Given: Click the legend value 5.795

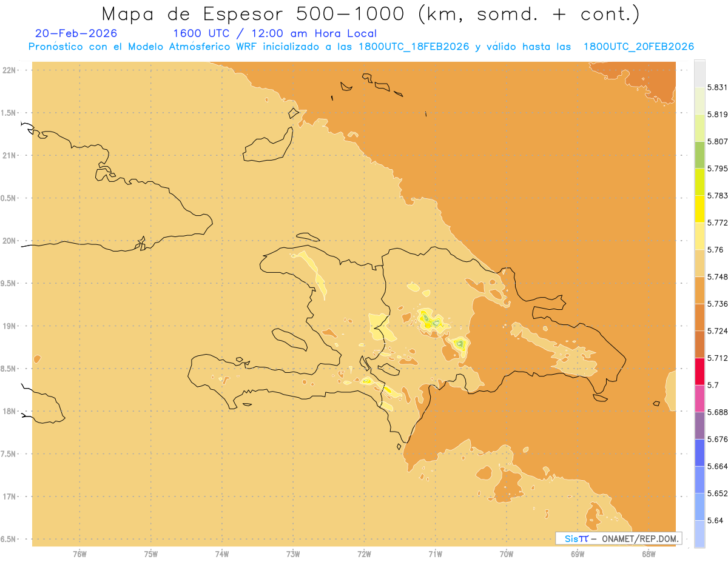Looking at the screenshot, I should coord(717,169).
